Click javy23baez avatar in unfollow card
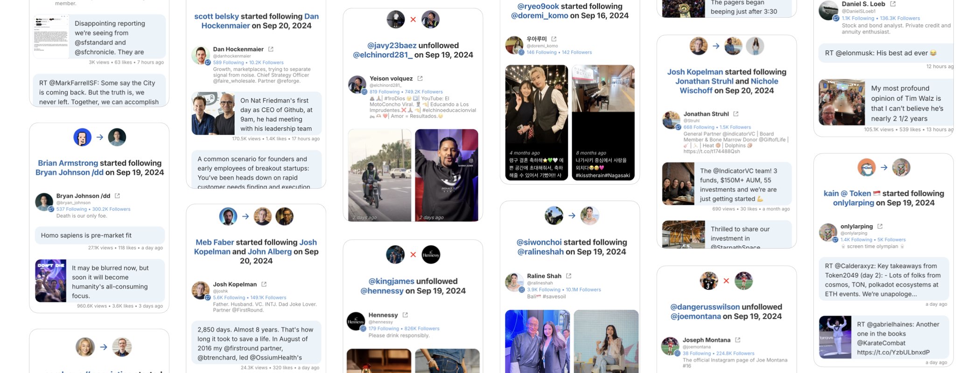The height and width of the screenshot is (373, 980). (396, 19)
